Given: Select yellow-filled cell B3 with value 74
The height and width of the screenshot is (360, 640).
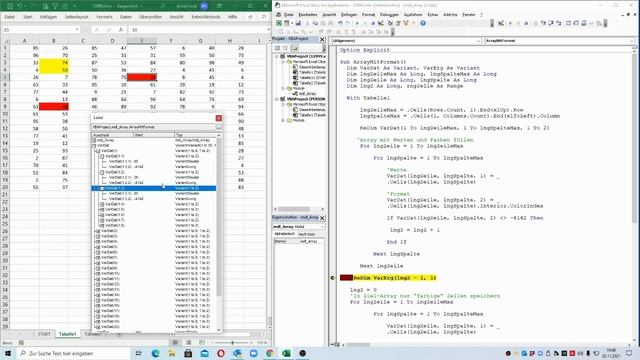Looking at the screenshot, I should pyautogui.click(x=54, y=62).
